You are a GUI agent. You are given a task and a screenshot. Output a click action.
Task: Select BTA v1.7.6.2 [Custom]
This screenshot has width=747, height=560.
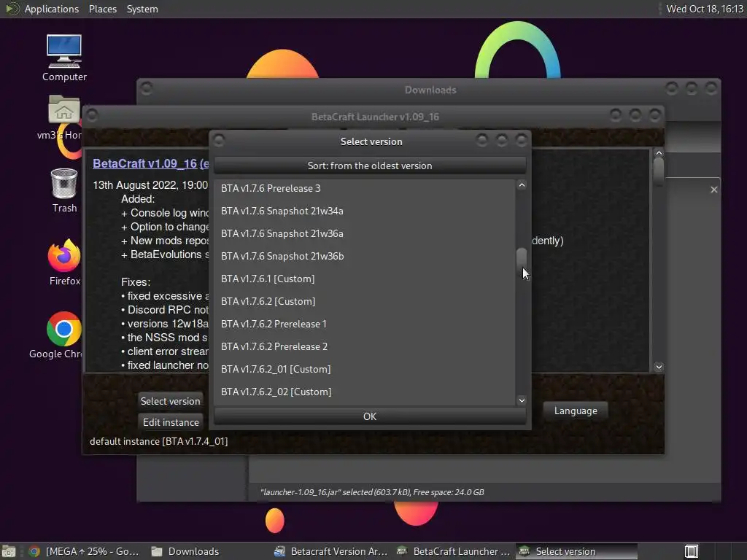[365, 301]
